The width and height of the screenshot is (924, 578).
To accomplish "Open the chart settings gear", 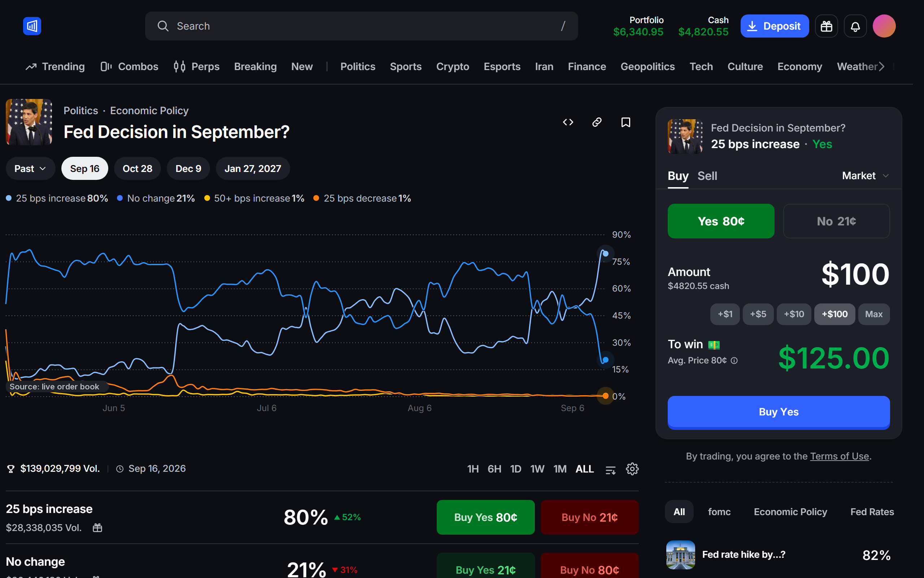I will 632,469.
